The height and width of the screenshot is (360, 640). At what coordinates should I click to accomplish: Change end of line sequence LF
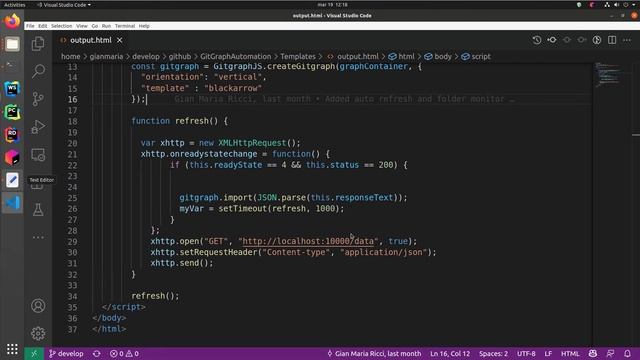(x=548, y=353)
